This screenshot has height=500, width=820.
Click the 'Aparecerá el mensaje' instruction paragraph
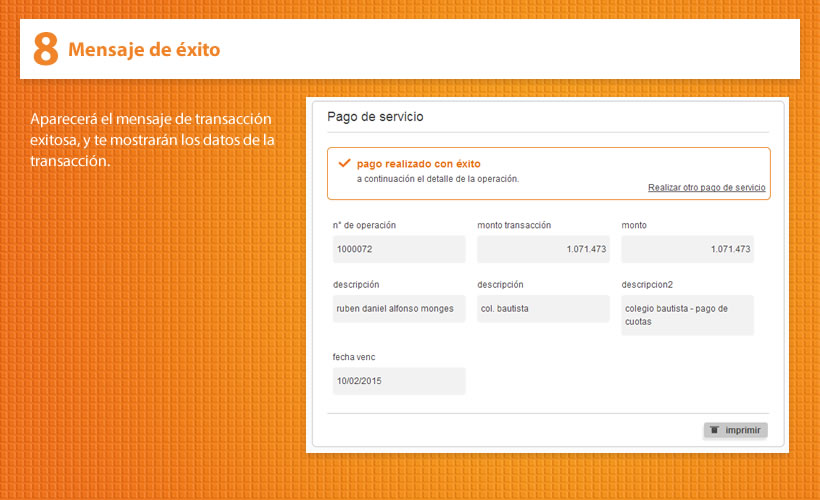[152, 140]
